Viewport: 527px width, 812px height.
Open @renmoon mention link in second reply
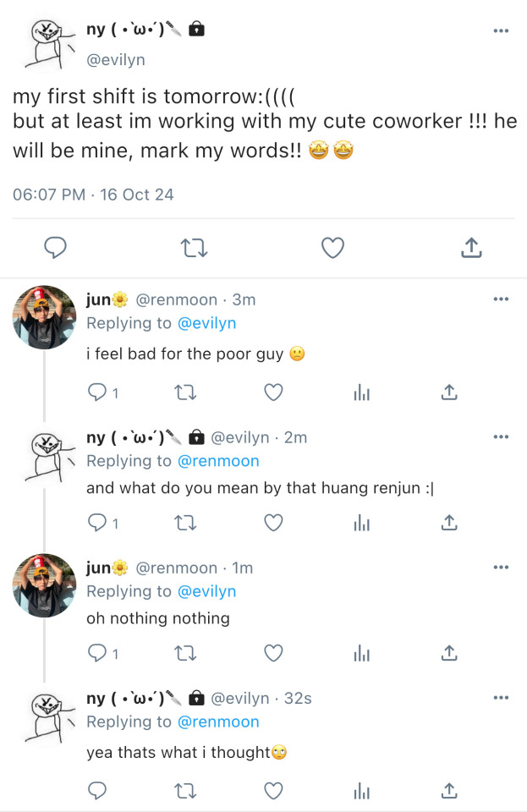(x=217, y=461)
